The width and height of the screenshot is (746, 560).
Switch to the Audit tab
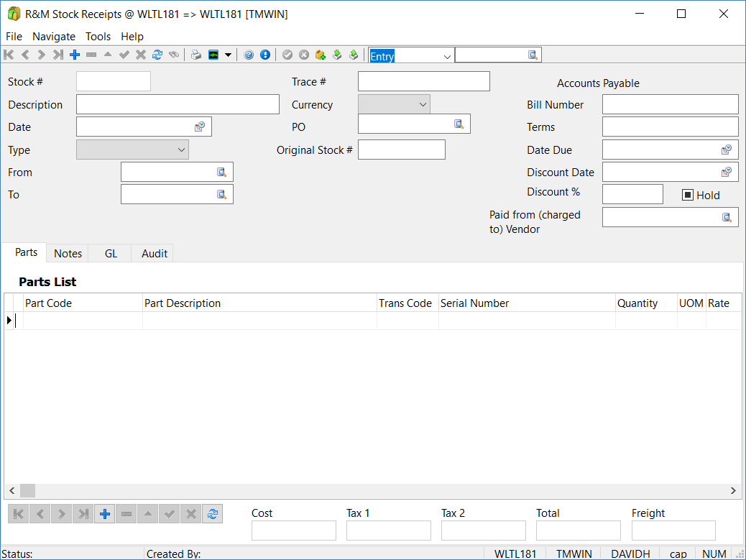155,253
